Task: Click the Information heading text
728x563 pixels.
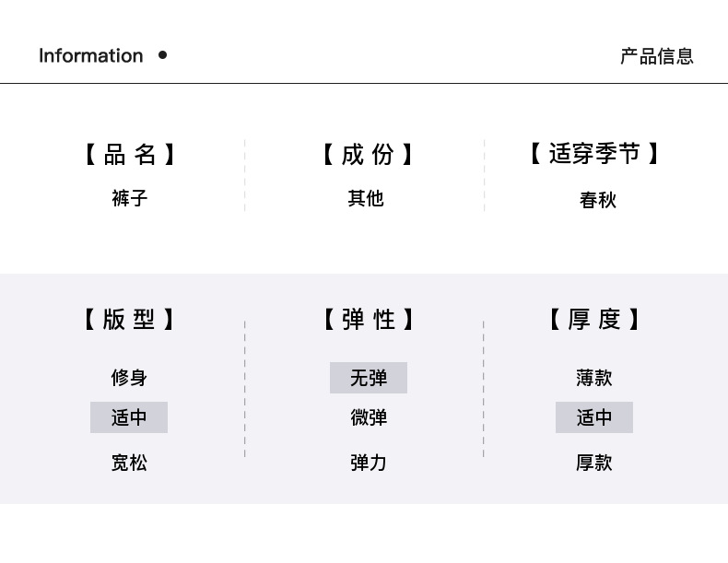Action: [x=91, y=56]
